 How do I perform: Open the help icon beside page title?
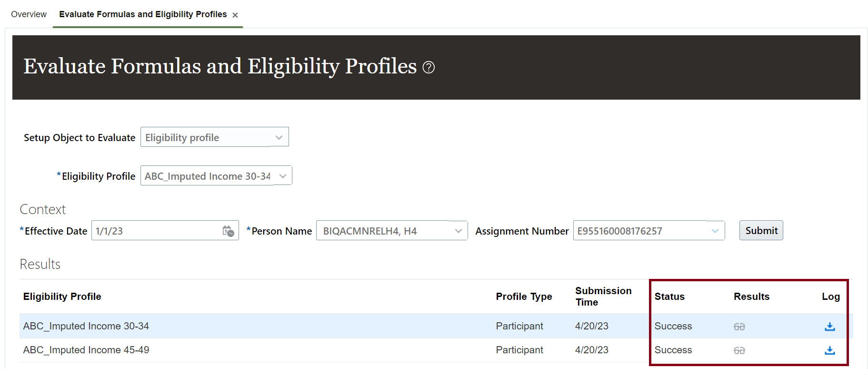pyautogui.click(x=429, y=68)
